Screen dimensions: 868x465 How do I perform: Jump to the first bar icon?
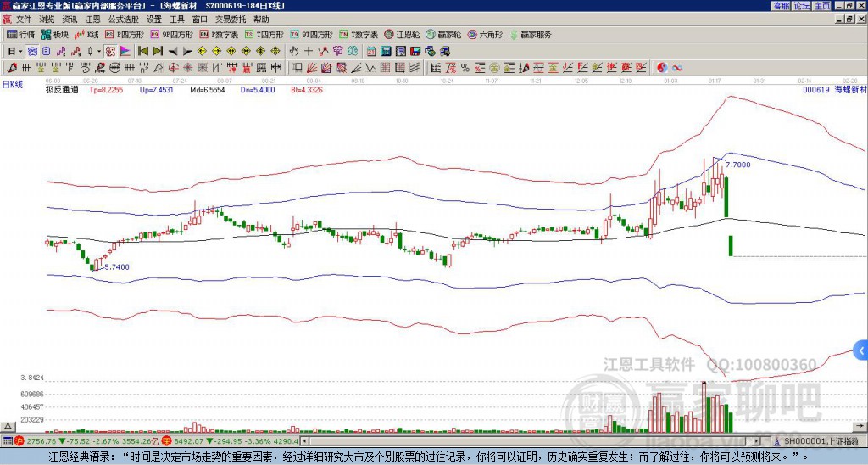pos(142,51)
